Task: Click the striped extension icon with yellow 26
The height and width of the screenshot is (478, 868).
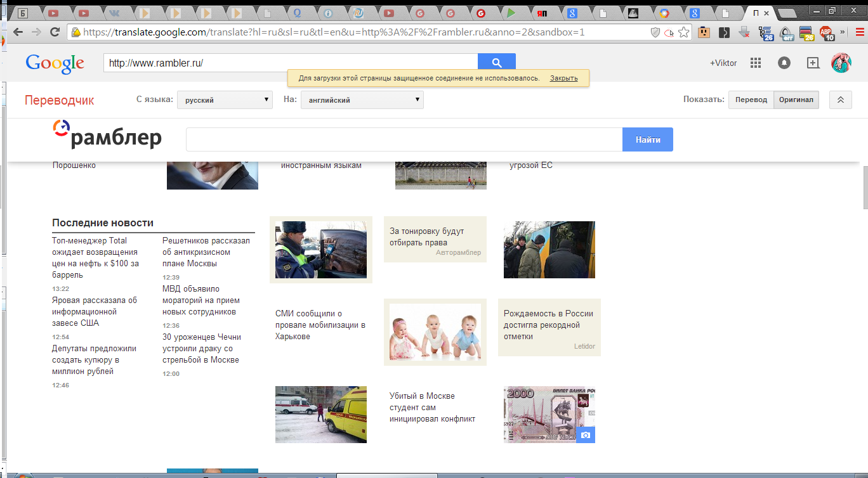Action: tap(806, 33)
